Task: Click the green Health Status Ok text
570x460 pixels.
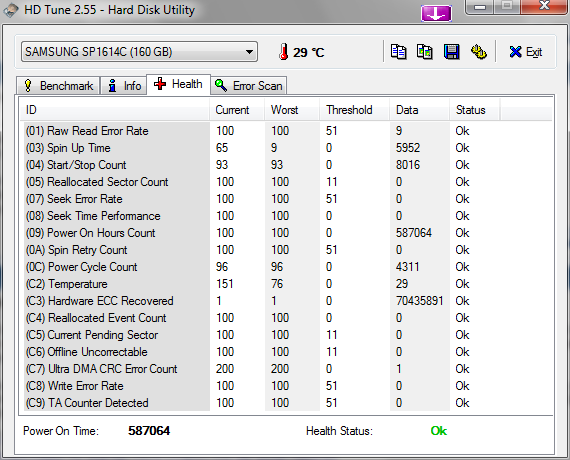Action: coord(439,431)
